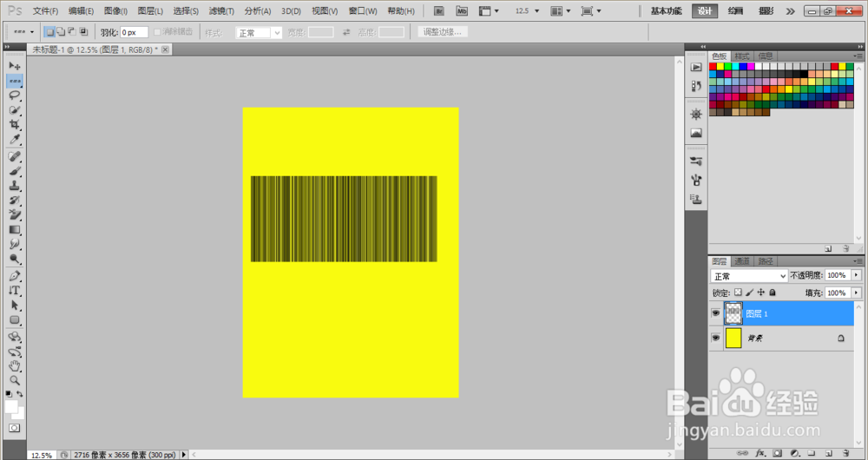Image resolution: width=868 pixels, height=460 pixels.
Task: Show more workspaces with double chevron
Action: tap(790, 11)
